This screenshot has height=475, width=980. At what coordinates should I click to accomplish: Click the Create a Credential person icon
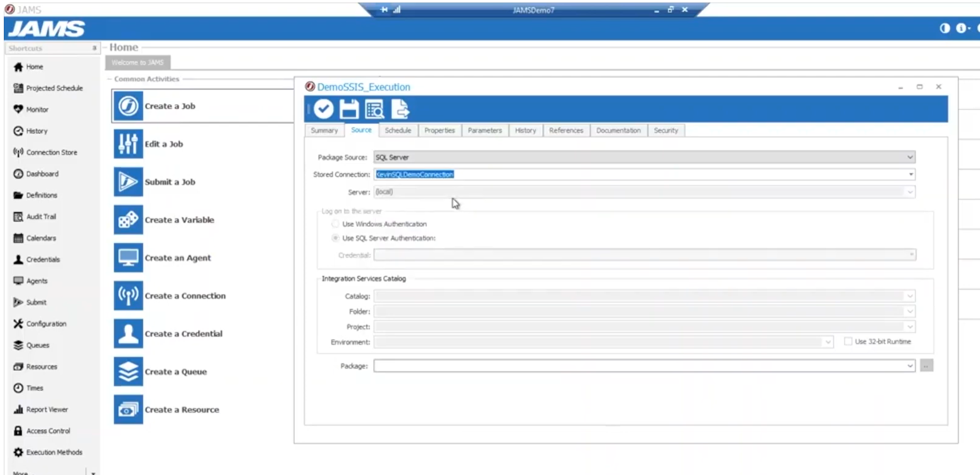[128, 333]
